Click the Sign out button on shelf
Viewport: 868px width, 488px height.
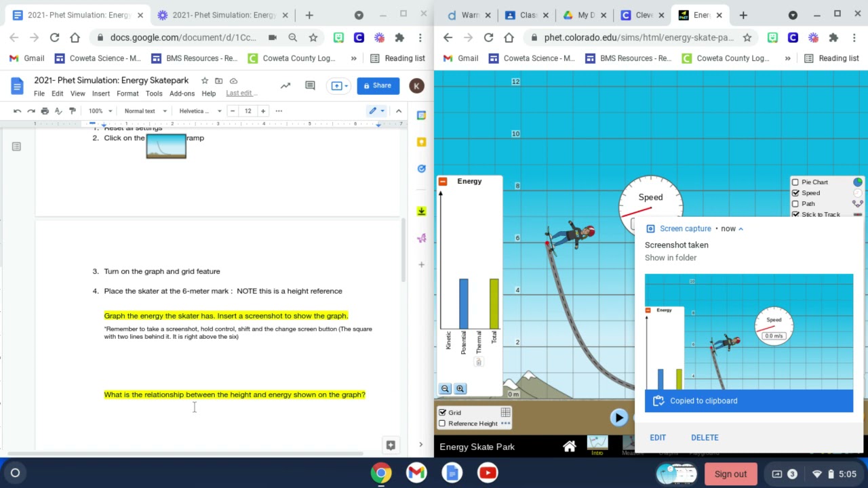pyautogui.click(x=730, y=474)
